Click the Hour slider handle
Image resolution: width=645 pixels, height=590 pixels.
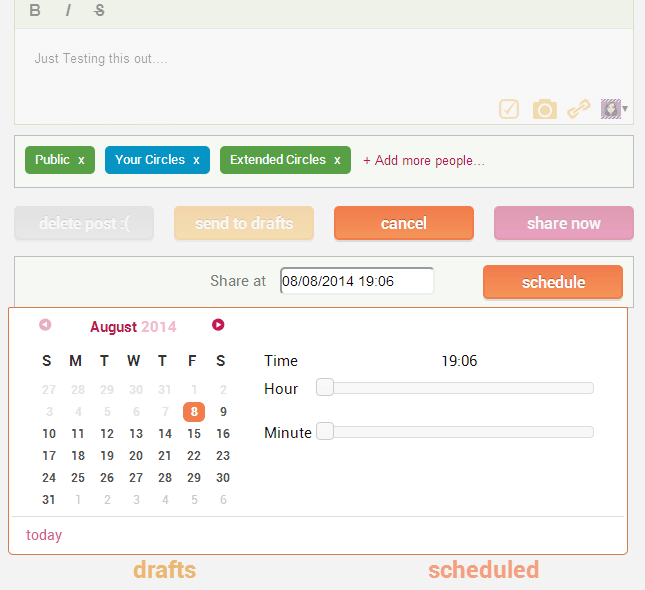[x=325, y=388]
